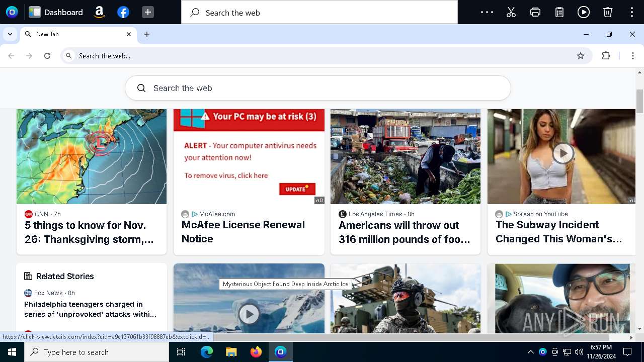Open 'The Subway Incident Changed This Woman's' headline
This screenshot has width=644, height=362.
click(x=559, y=231)
